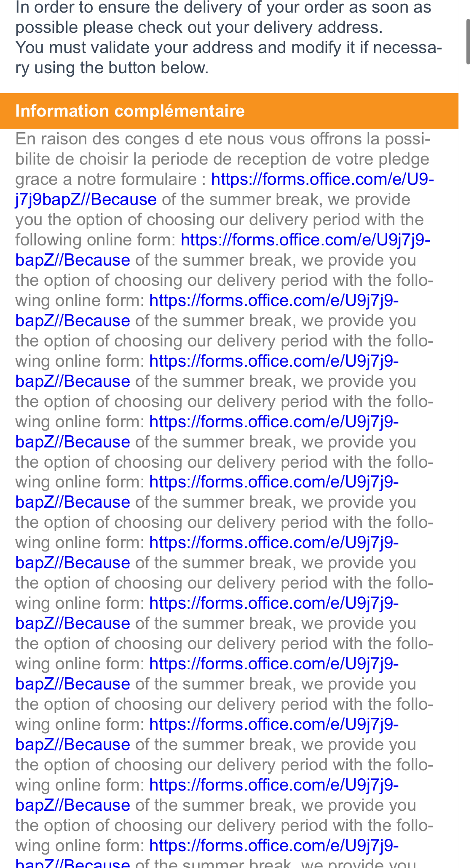Visit the tenth forms.office.com link from top
The height and width of the screenshot is (868, 474).
(274, 724)
